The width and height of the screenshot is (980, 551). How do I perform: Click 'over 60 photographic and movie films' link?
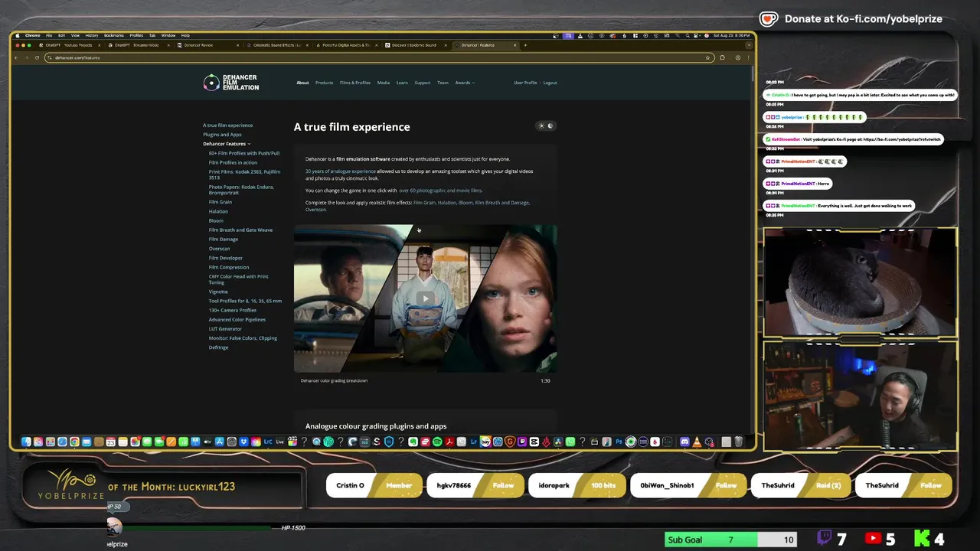(x=440, y=191)
